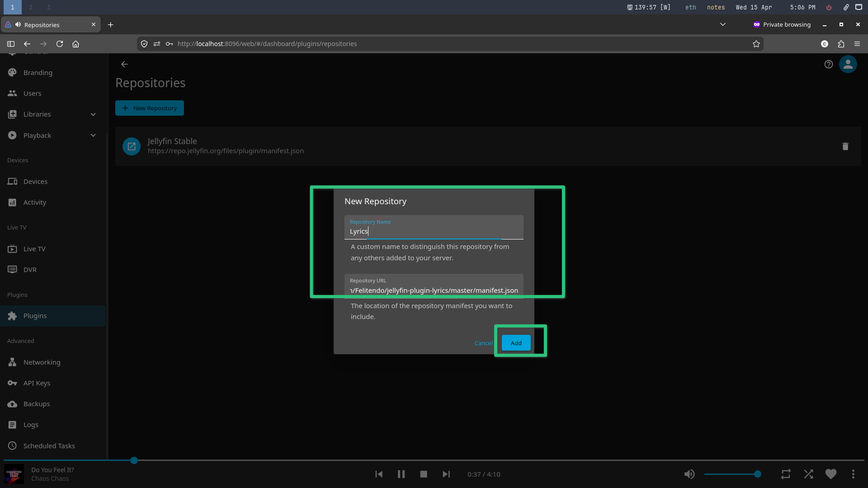Favorite the current song
Screen dimensions: 868x488
point(831,474)
